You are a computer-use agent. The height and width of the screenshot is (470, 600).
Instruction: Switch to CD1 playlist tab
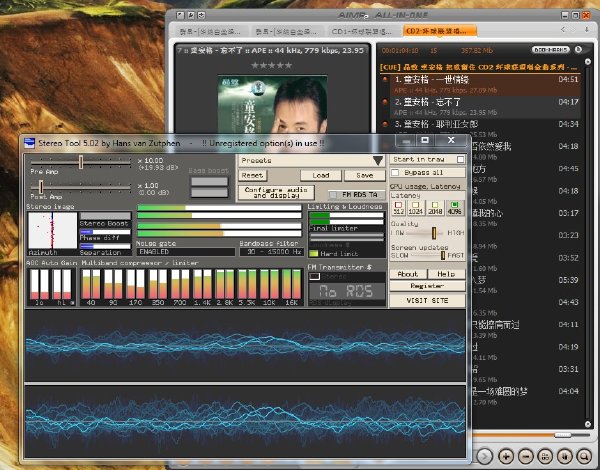[x=362, y=31]
